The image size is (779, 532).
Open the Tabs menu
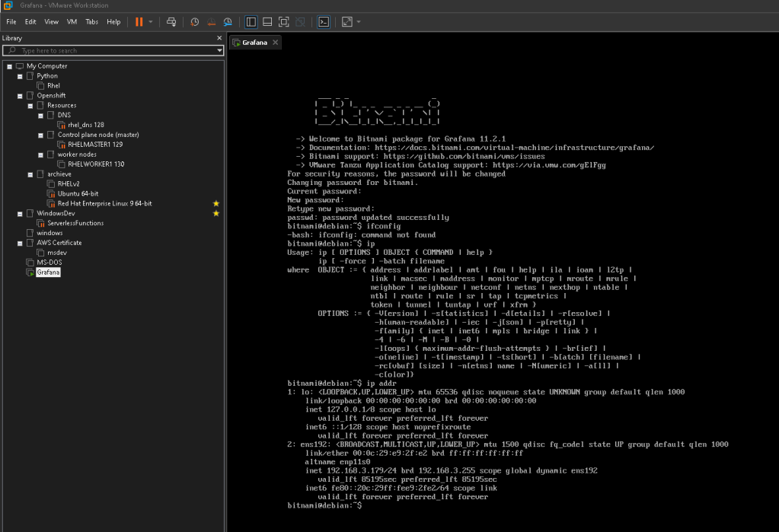tap(91, 22)
